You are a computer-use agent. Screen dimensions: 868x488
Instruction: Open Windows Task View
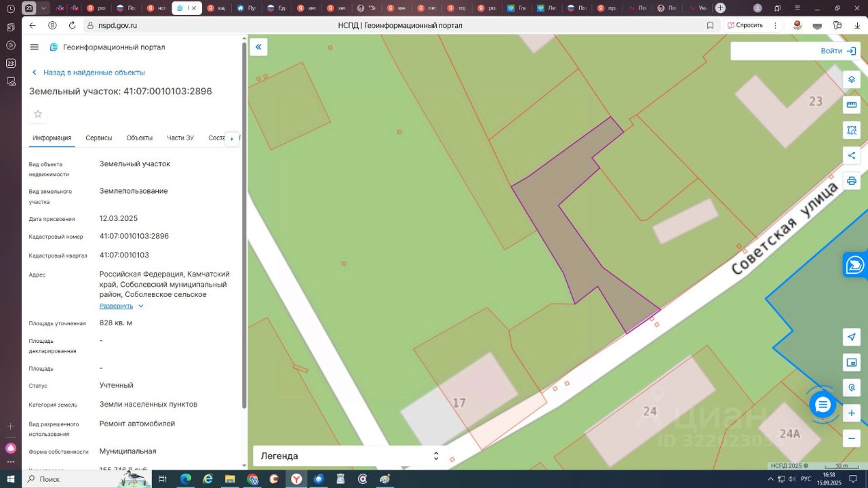click(163, 479)
